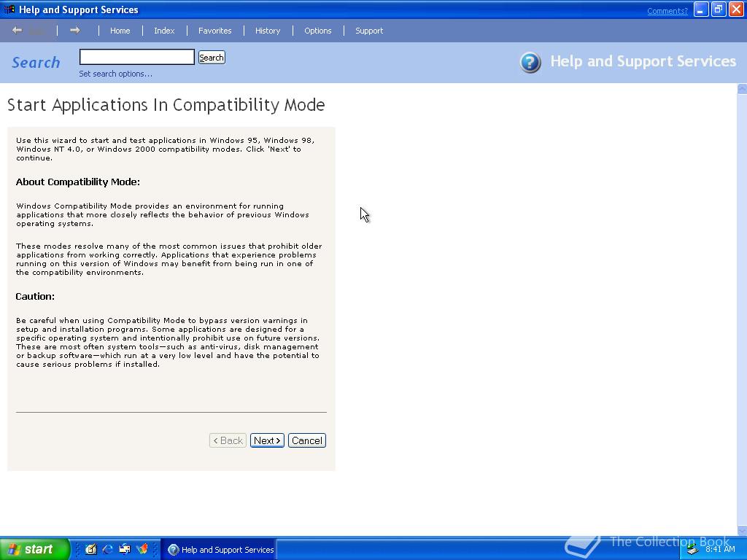Click the About Compatibility Mode heading
The image size is (747, 560).
click(77, 182)
